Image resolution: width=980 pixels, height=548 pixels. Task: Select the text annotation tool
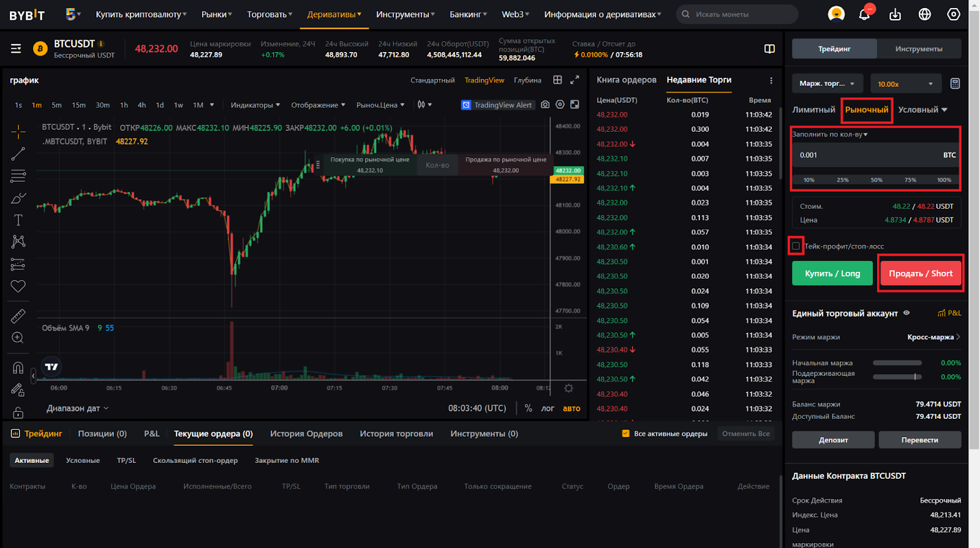tap(18, 220)
